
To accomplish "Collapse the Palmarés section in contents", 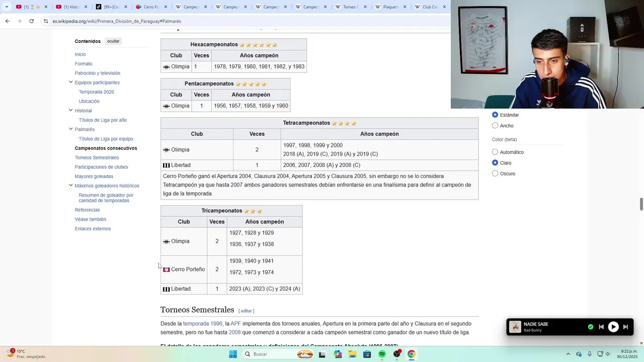I will (x=70, y=129).
